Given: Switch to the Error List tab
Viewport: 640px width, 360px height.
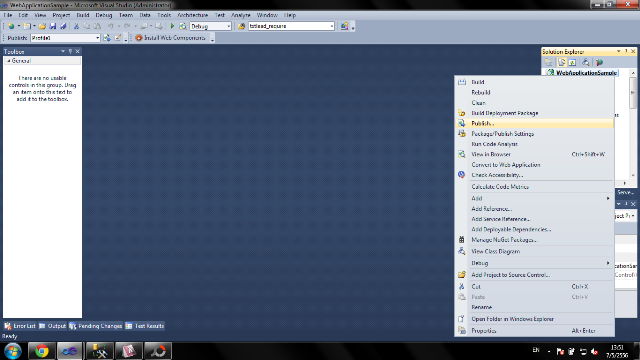Looking at the screenshot, I should [20, 326].
